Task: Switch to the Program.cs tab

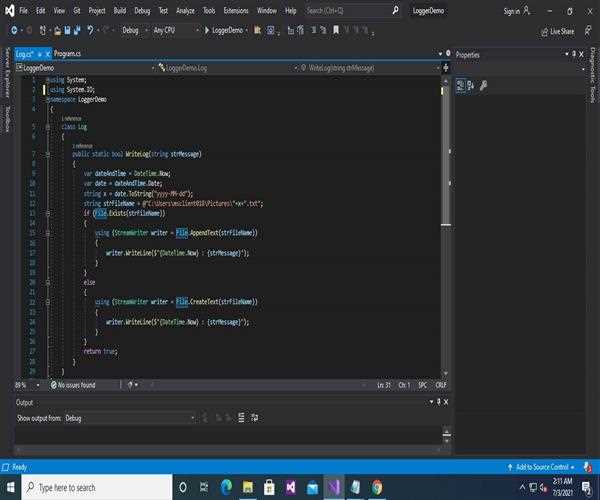Action: (67, 54)
